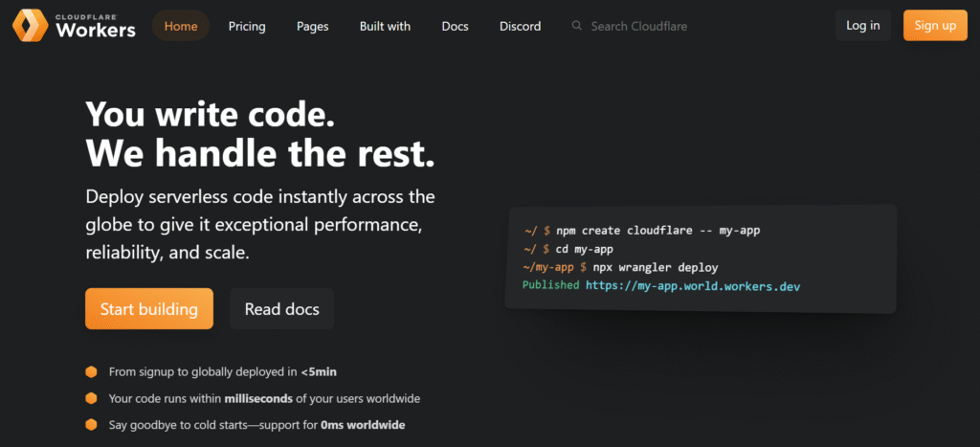Screen dimensions: 980x447
Task: Click 'From signup to globally deployed' text
Action: [223, 372]
